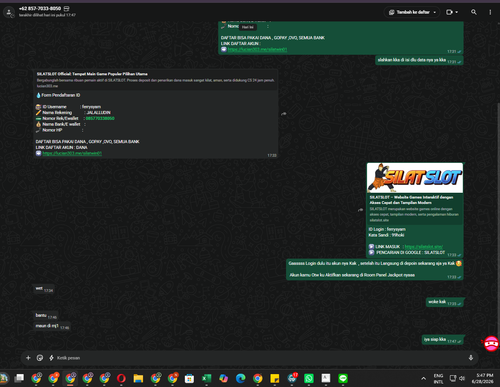Click the Hari ini date chip
Viewport: 500px width, 387px height.
pyautogui.click(x=248, y=27)
